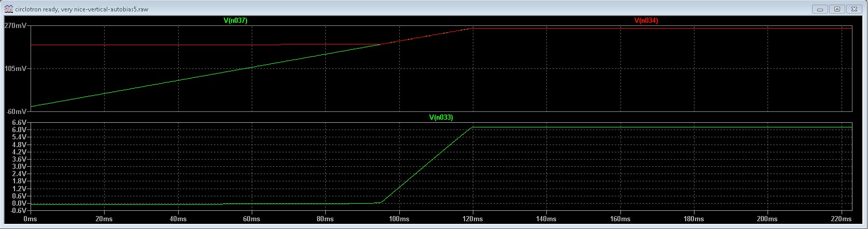Click the 60ms time axis label
This screenshot has height=229, width=868.
(252, 219)
